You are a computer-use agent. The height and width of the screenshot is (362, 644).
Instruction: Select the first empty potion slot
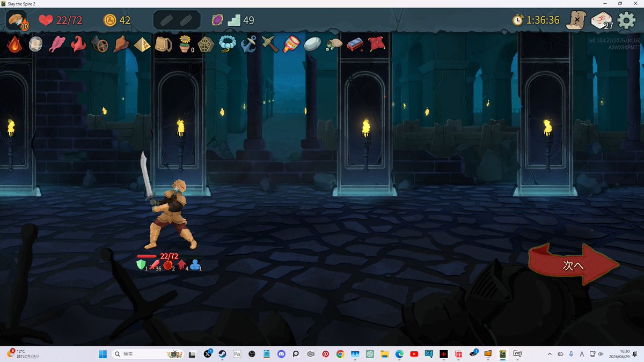click(x=168, y=20)
